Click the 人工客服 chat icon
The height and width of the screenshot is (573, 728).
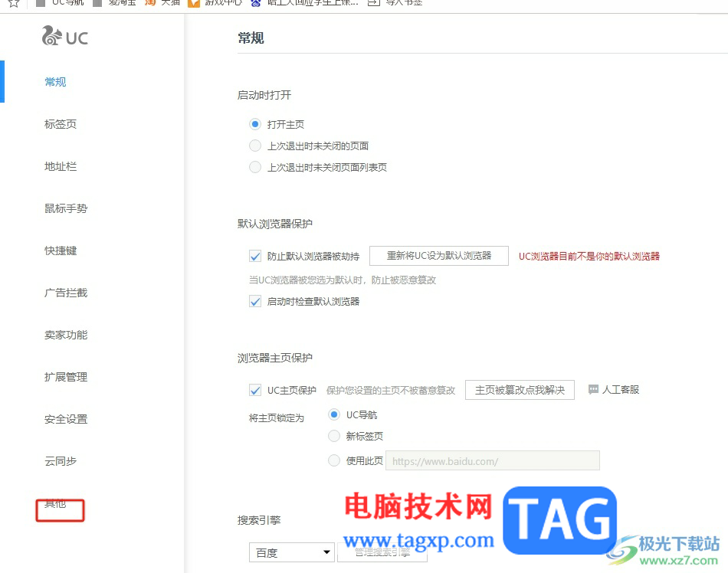click(594, 389)
